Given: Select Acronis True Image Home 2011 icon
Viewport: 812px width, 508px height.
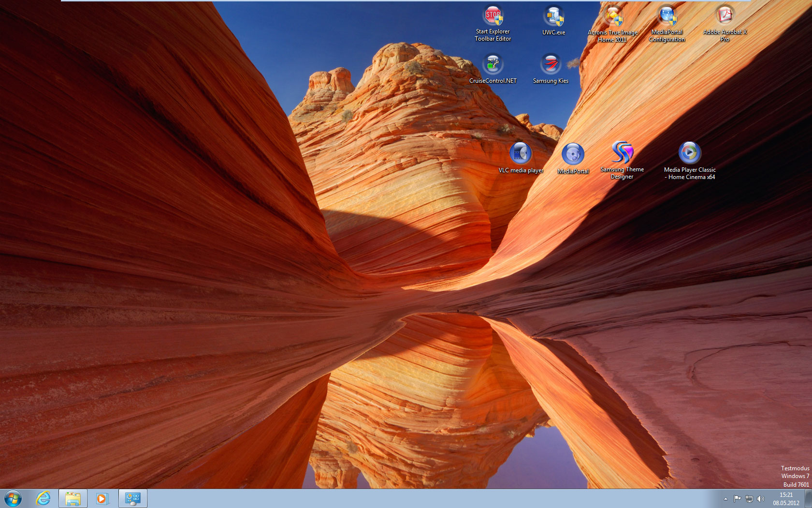Looking at the screenshot, I should pos(613,24).
